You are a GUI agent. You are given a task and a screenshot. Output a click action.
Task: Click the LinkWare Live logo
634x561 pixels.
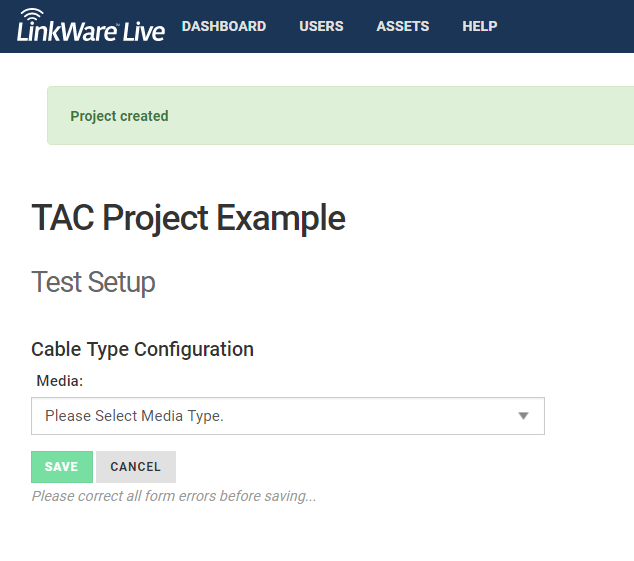tap(91, 25)
